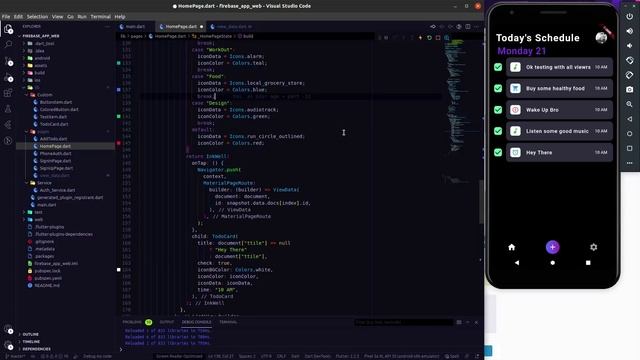Viewport: 640px width, 360px height.
Task: Toggle checkbox for Listen some good music
Action: [x=498, y=131]
